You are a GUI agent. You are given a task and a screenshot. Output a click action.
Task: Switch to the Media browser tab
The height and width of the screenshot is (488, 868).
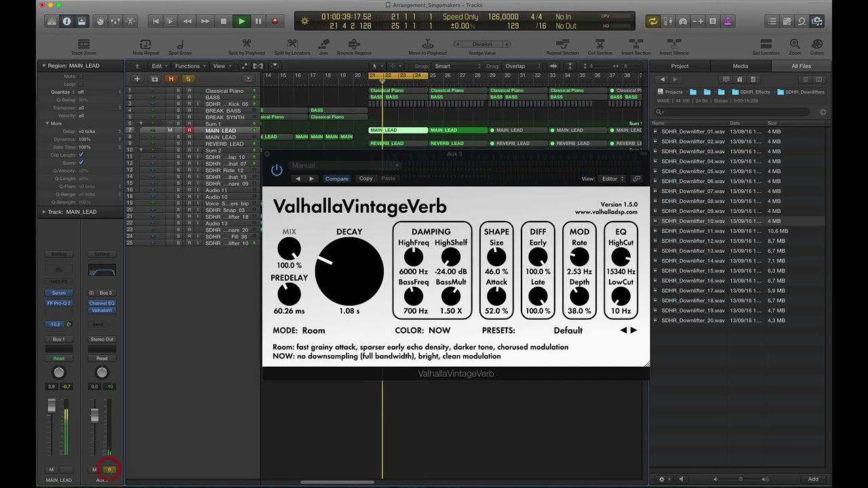pos(741,66)
